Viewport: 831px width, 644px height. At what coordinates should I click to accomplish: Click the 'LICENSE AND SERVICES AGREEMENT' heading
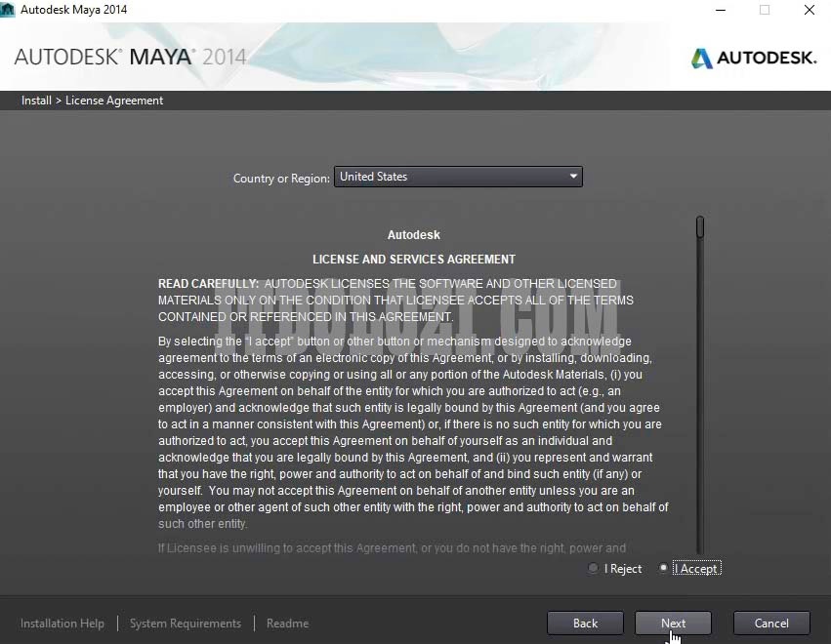(414, 260)
